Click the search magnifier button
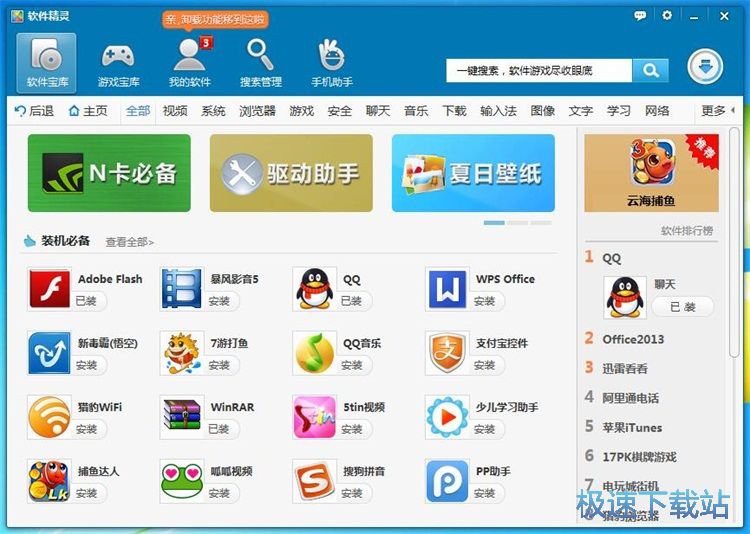750x534 pixels. pyautogui.click(x=651, y=70)
